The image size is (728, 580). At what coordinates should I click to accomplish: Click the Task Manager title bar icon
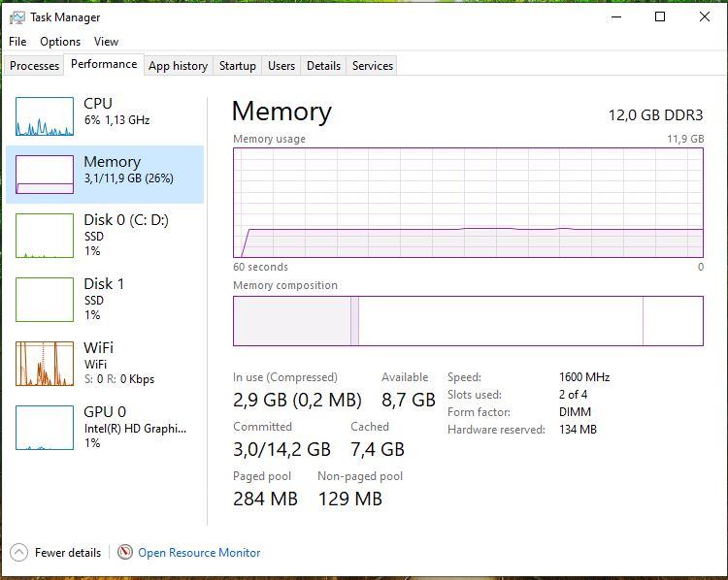click(x=17, y=16)
